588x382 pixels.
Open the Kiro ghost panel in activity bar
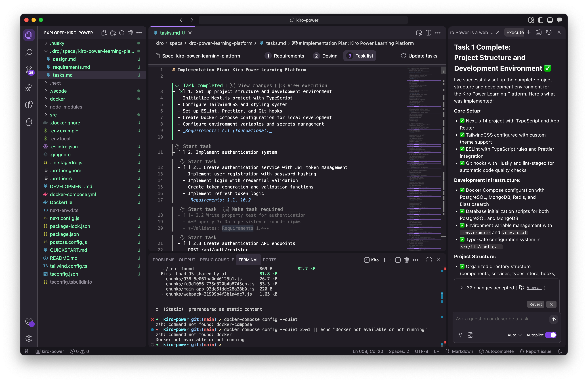tap(29, 122)
